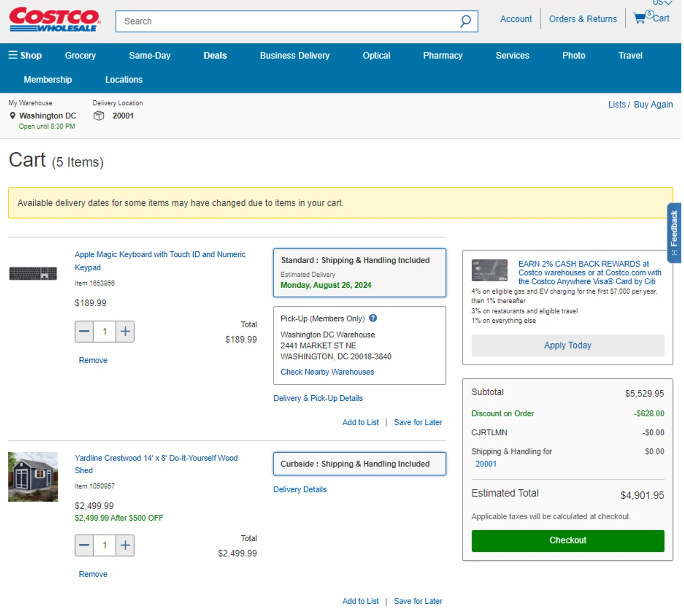The image size is (684, 616).
Task: Expand the US country selector
Action: (x=662, y=2)
